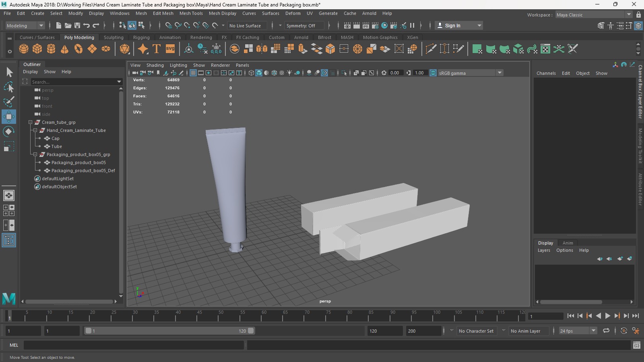The image size is (644, 362).
Task: Click the Mirror geometry shelf icon
Action: click(262, 49)
